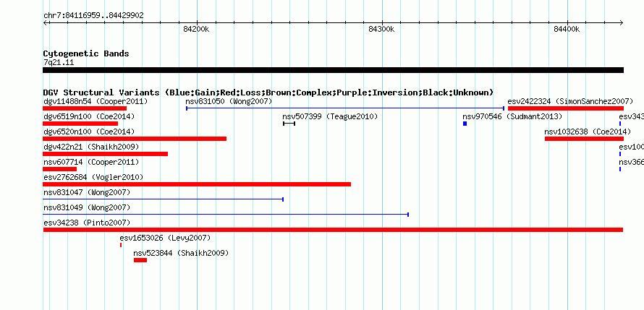Image resolution: width=644 pixels, height=310 pixels.
Task: Click the small black nsv507399 glyph
Action: coord(289,124)
